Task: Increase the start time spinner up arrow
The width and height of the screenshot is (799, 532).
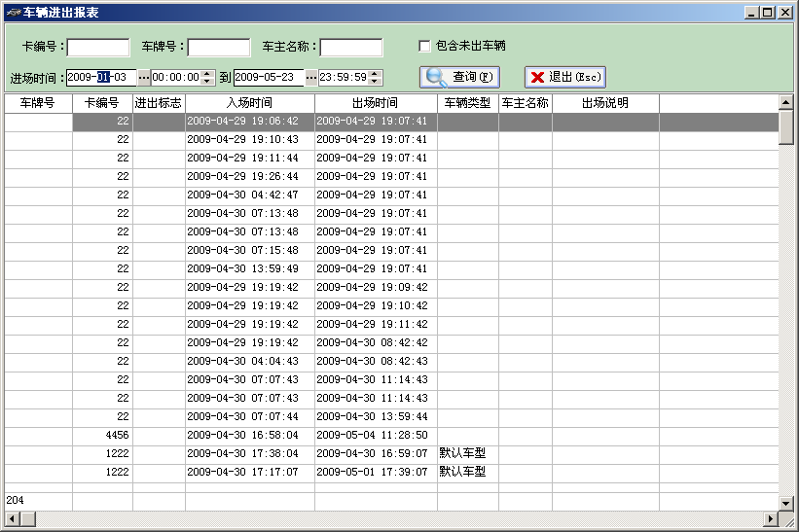Action: (x=207, y=74)
